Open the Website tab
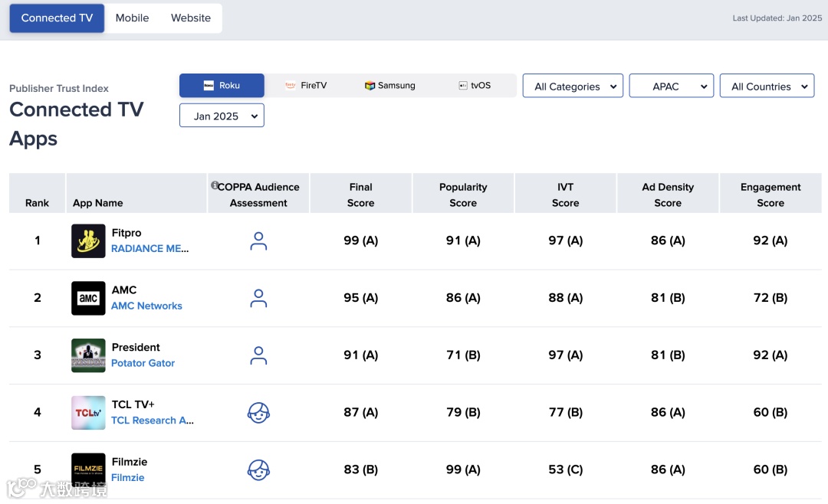The height and width of the screenshot is (504, 828). pyautogui.click(x=191, y=18)
